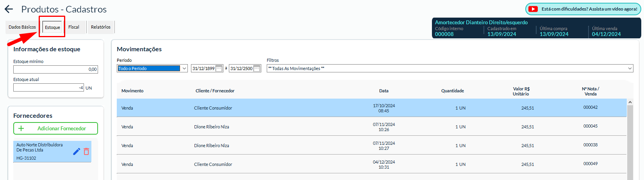The image size is (644, 180).
Task: Open the end date calendar picker
Action: pyautogui.click(x=257, y=68)
